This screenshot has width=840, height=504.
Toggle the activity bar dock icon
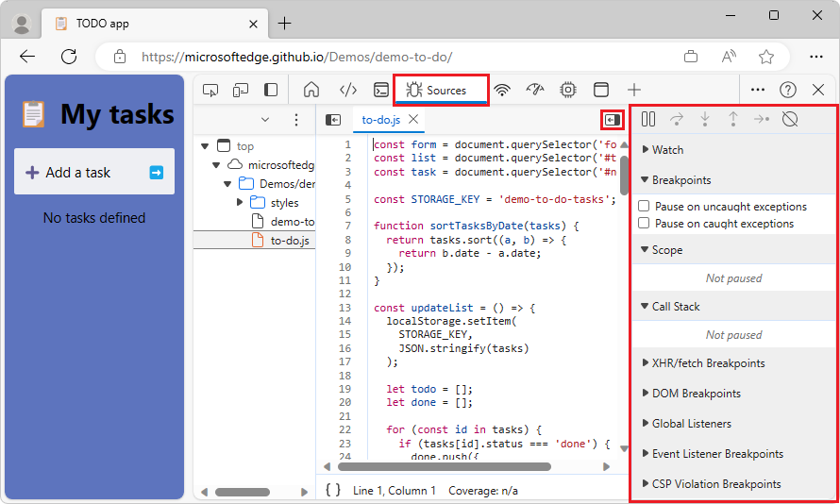coord(271,90)
